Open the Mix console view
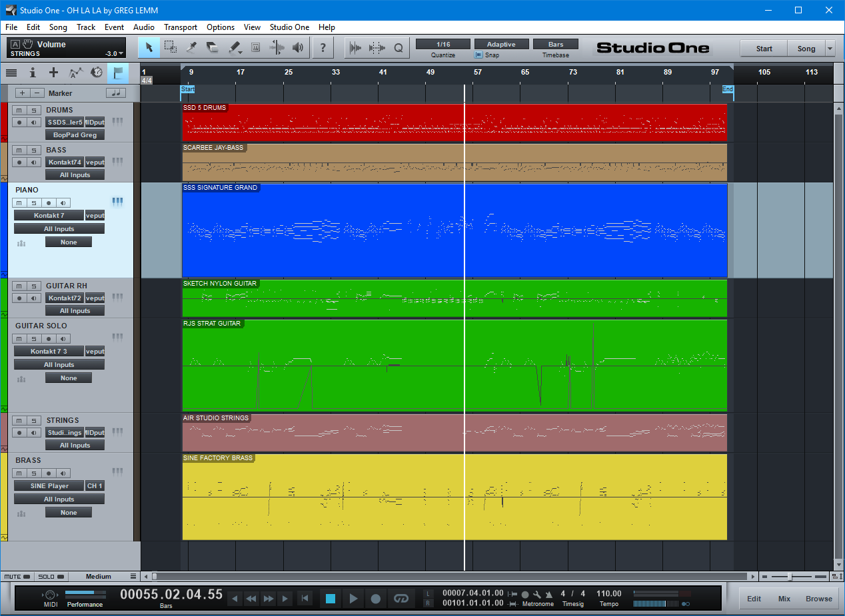Screen dimensions: 845x616 click(784, 598)
